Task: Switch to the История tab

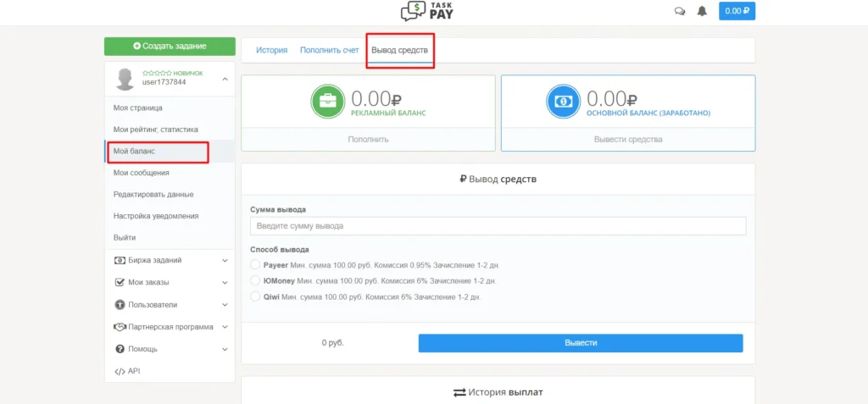Action: (272, 50)
